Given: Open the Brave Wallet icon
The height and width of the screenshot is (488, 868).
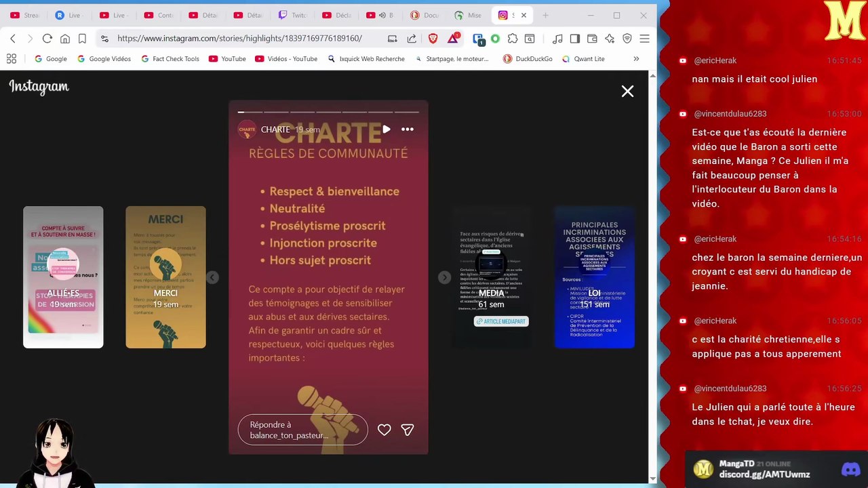Looking at the screenshot, I should (592, 39).
